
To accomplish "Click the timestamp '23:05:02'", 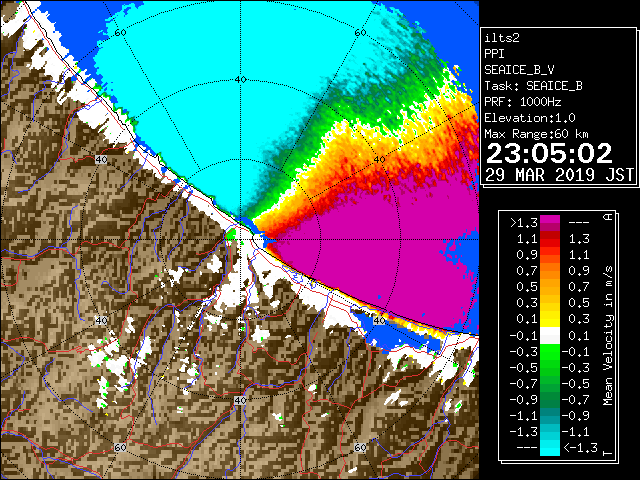I will click(x=549, y=153).
